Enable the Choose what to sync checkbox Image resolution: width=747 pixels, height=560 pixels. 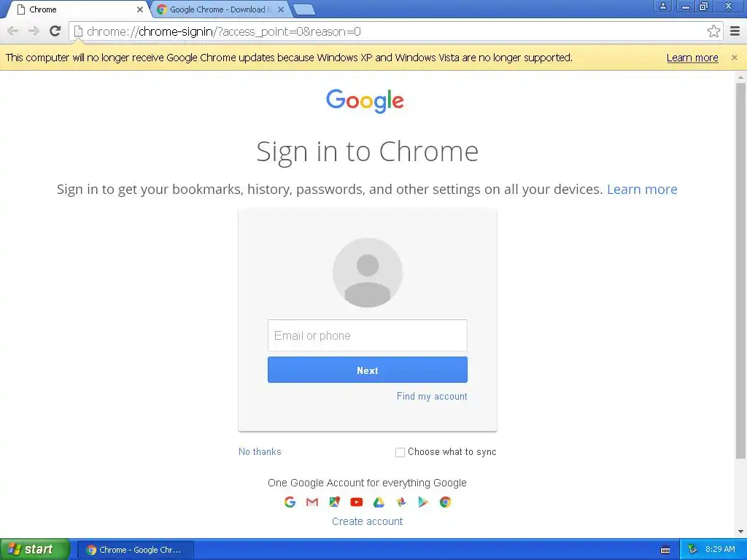click(400, 452)
